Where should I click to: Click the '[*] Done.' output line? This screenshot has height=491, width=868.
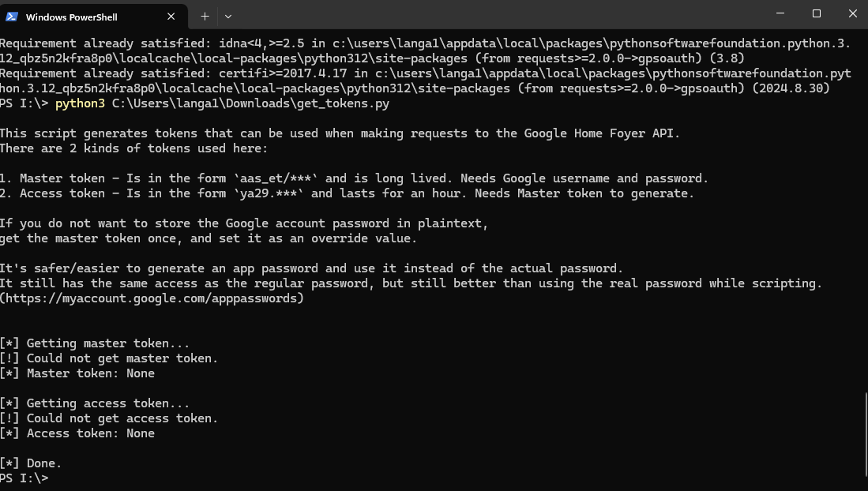click(x=31, y=463)
